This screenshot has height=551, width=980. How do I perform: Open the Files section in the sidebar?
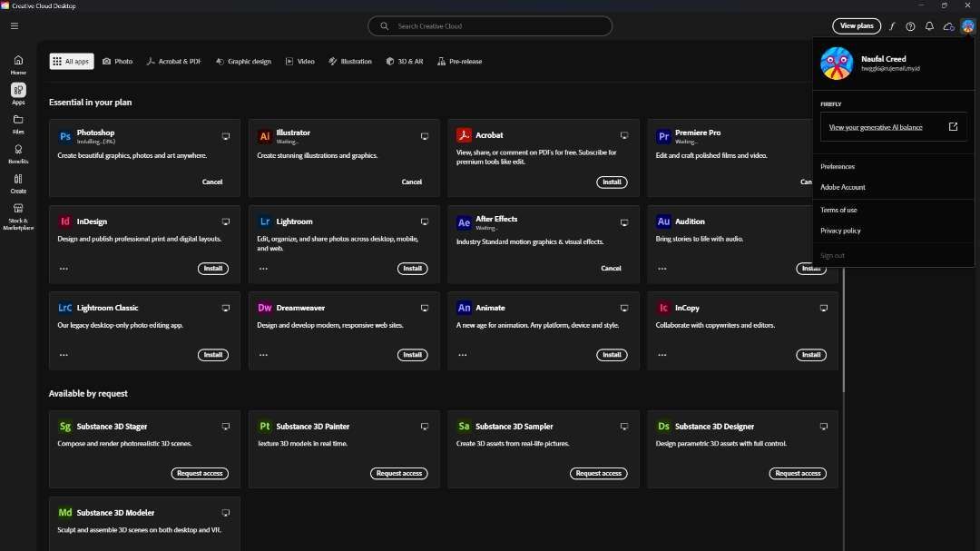(18, 123)
